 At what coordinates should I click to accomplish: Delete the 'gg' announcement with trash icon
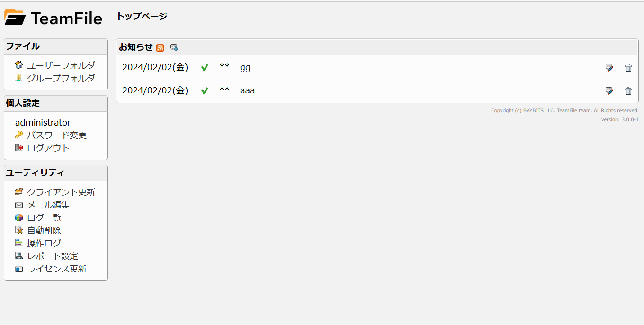628,68
